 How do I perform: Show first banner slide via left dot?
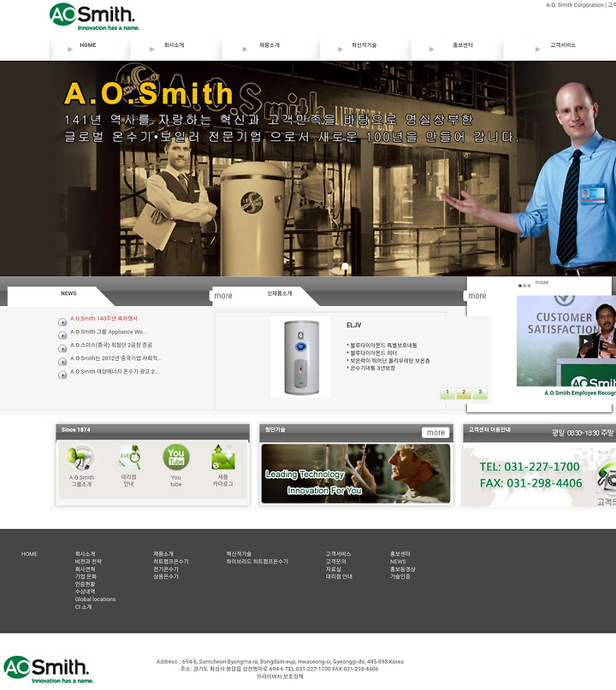pos(331,266)
